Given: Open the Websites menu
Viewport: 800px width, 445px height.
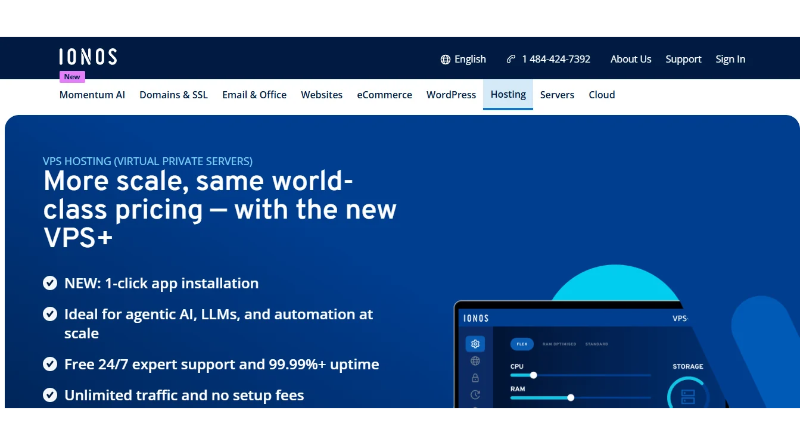Looking at the screenshot, I should [x=321, y=94].
